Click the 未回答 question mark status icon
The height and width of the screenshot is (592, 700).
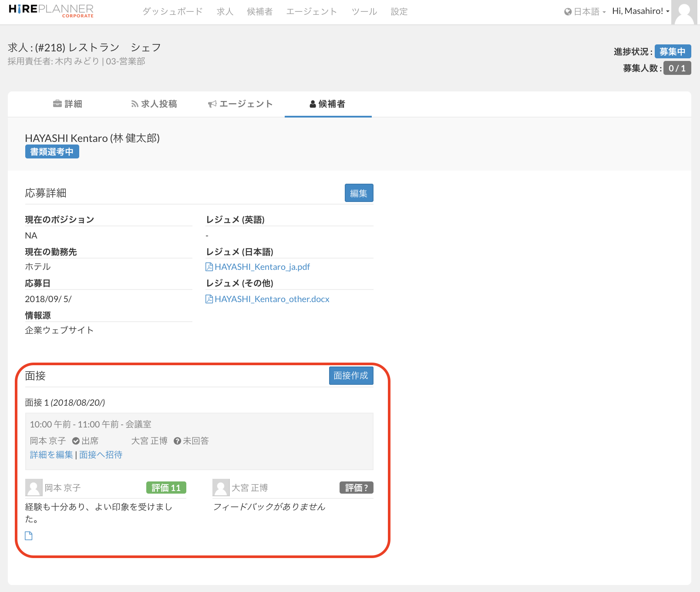tap(177, 441)
